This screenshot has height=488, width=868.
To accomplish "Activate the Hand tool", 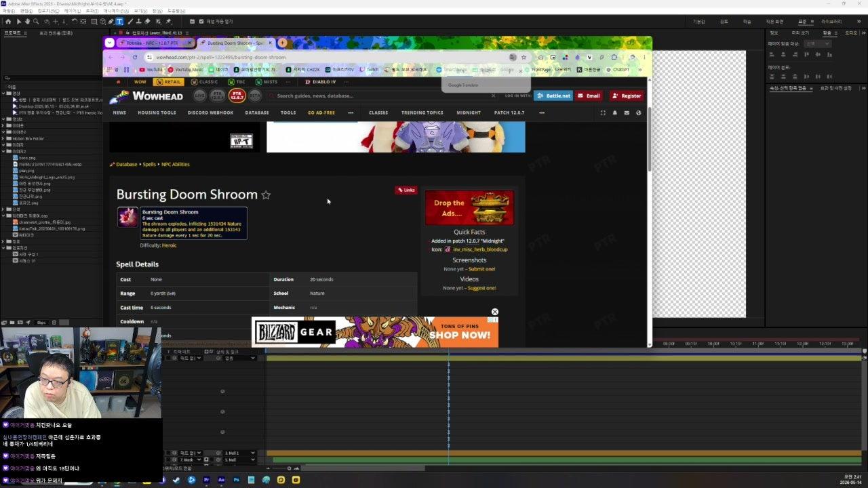I will (27, 21).
